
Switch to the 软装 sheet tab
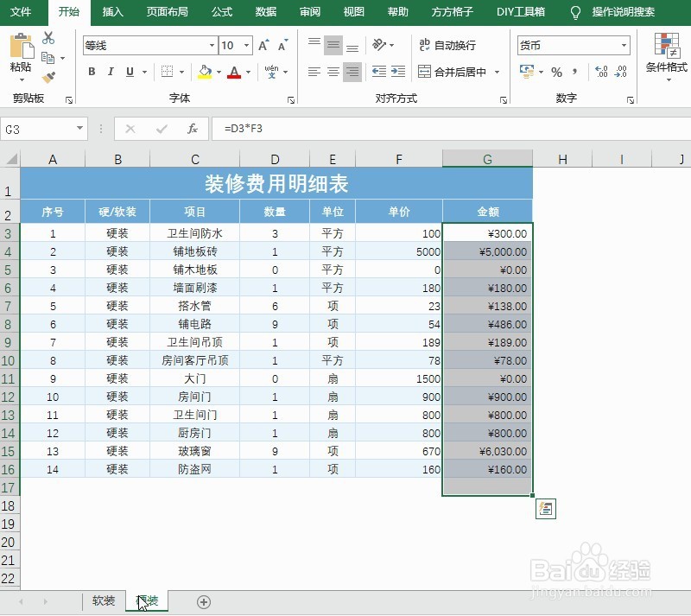point(103,600)
